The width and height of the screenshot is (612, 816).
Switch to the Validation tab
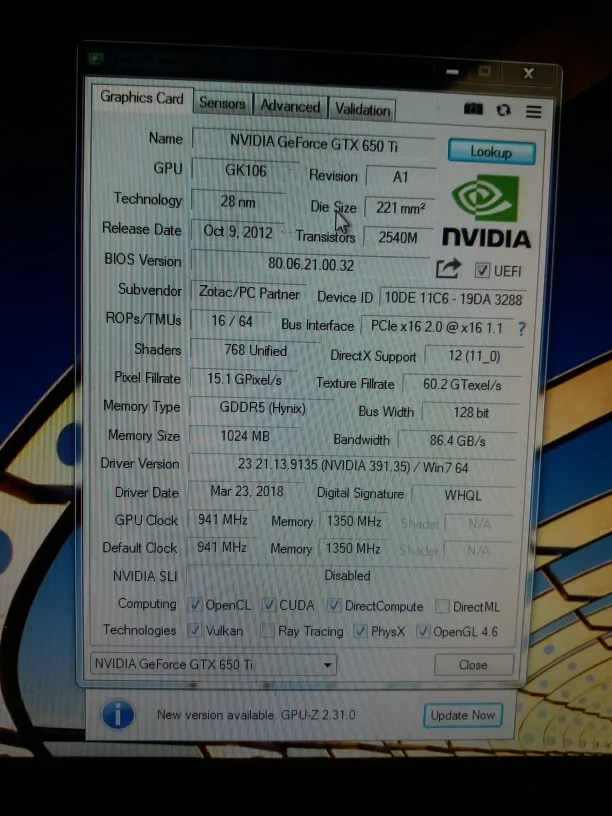coord(362,109)
